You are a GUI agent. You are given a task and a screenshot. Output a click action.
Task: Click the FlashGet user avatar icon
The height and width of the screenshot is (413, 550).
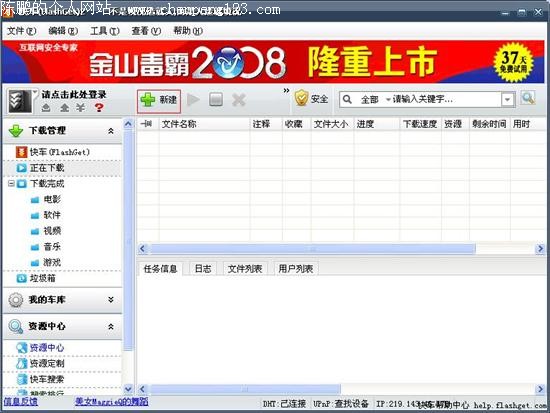tap(20, 101)
